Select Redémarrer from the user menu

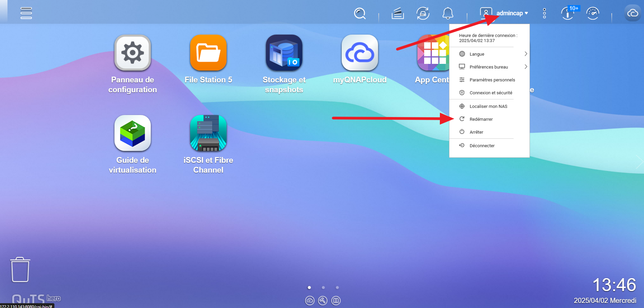click(489, 119)
